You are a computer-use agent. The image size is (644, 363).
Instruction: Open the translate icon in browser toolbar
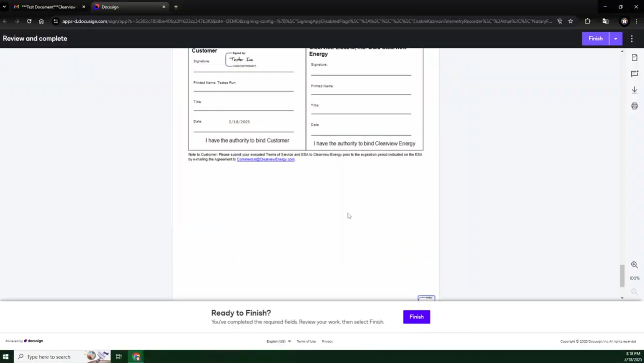tap(605, 21)
